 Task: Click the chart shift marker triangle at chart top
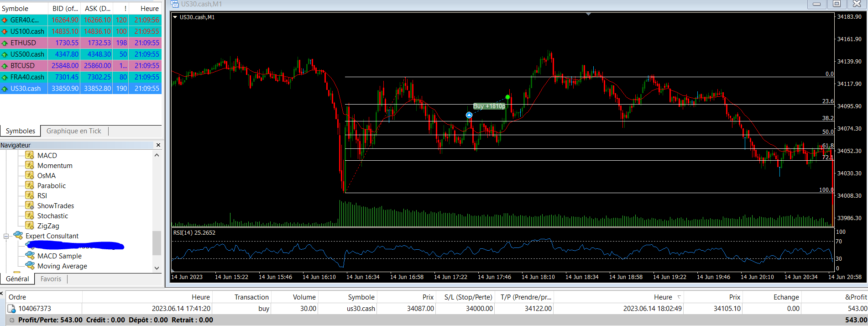[x=589, y=14]
